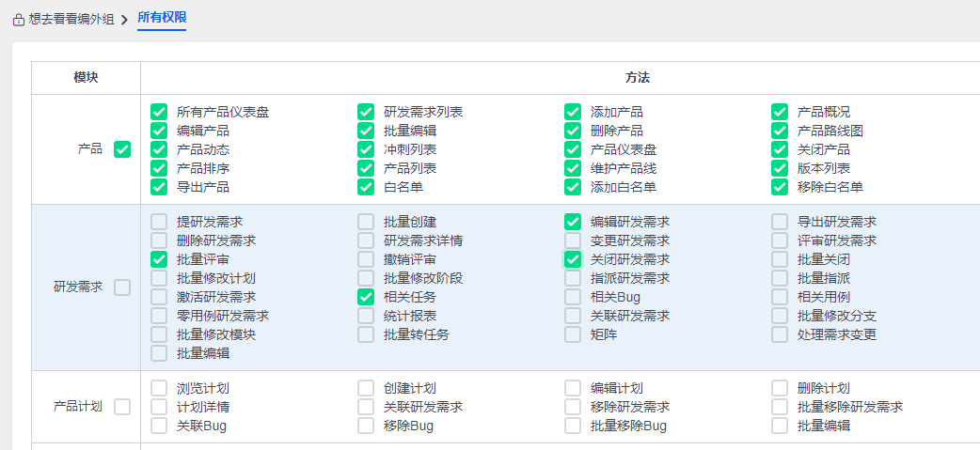Check the 创建计划 permission

pyautogui.click(x=366, y=388)
